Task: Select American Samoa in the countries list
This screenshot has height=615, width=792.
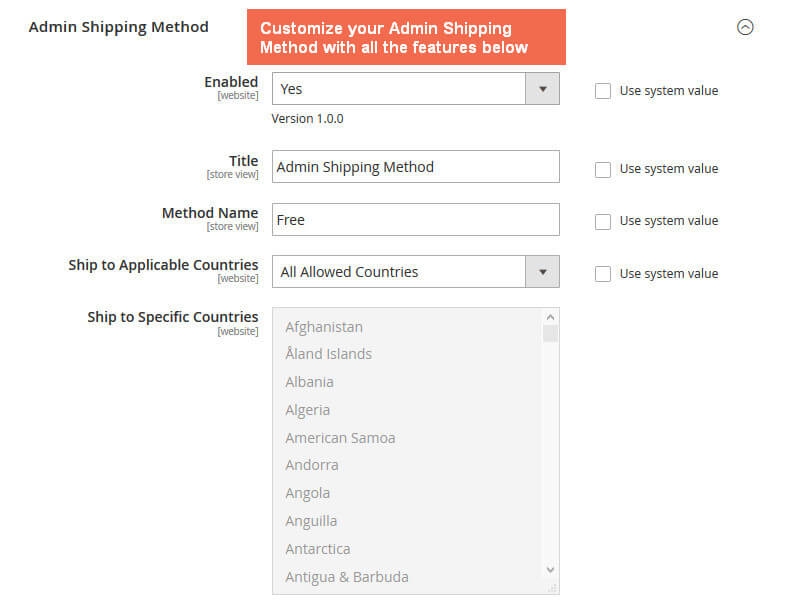Action: [x=340, y=438]
